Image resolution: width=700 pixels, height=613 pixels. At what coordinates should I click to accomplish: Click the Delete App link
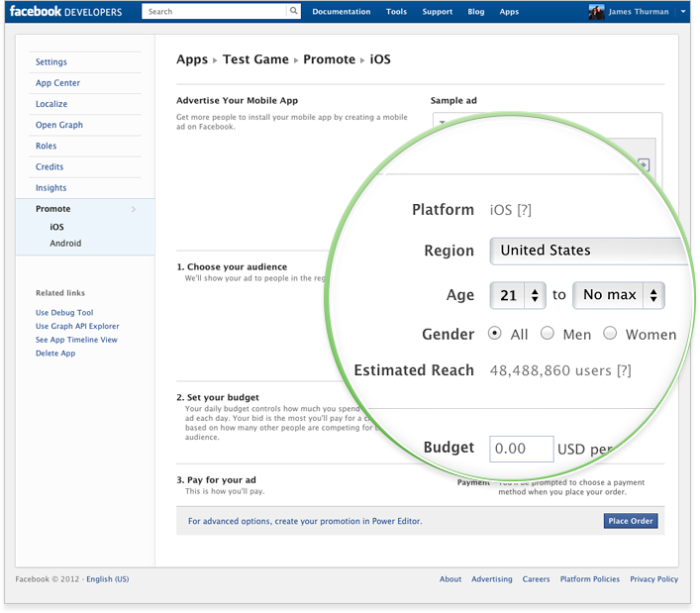click(x=55, y=354)
